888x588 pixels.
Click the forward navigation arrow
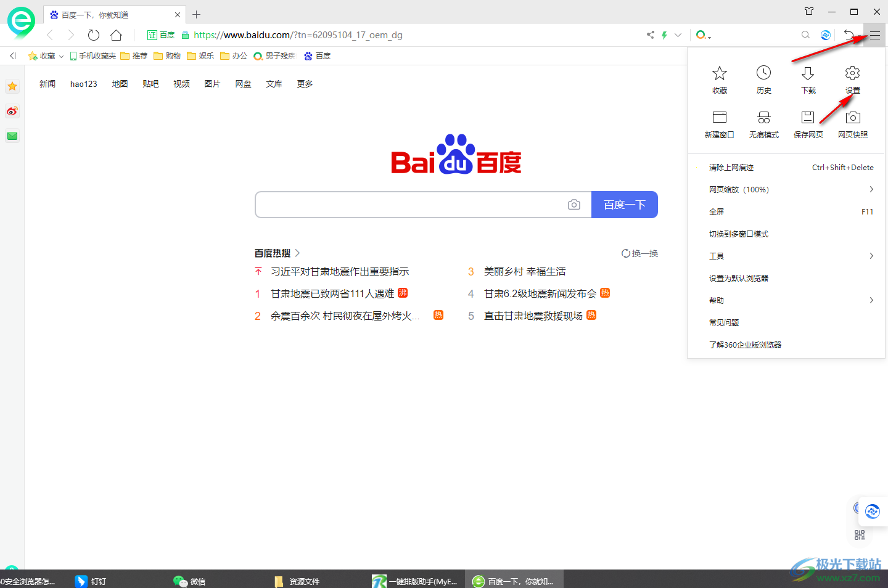pos(71,35)
